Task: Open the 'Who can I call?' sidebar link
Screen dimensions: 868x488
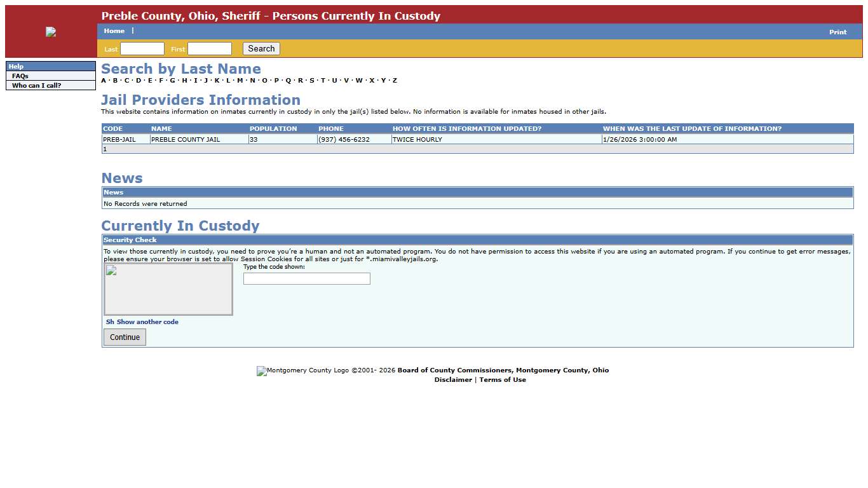Action: (x=37, y=85)
